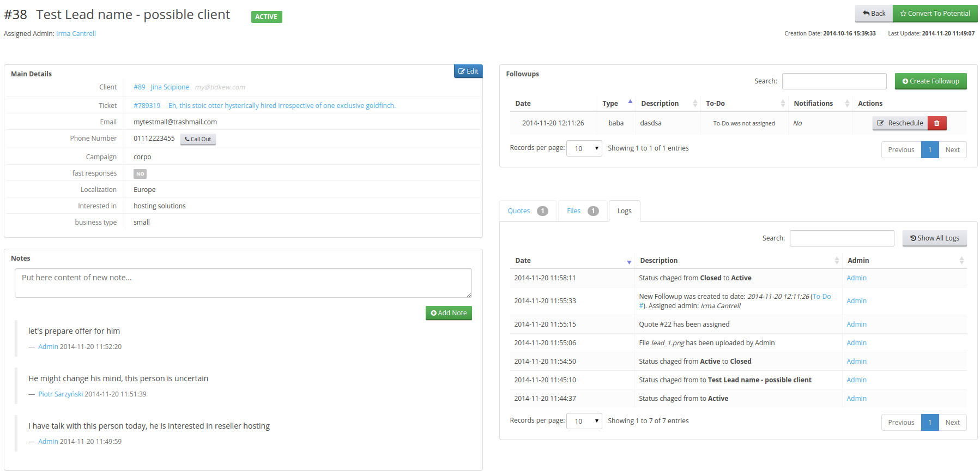Sort followups by Type column arrow

630,102
